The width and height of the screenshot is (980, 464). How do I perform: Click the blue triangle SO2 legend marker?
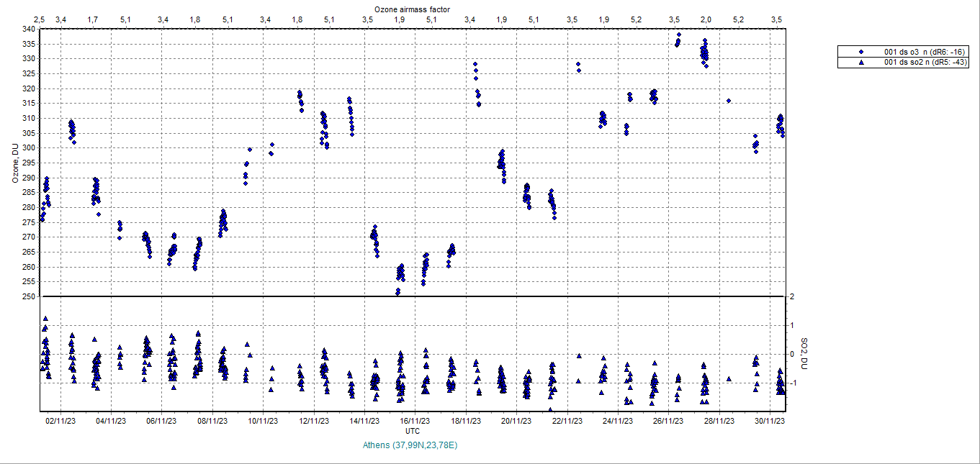coord(861,63)
